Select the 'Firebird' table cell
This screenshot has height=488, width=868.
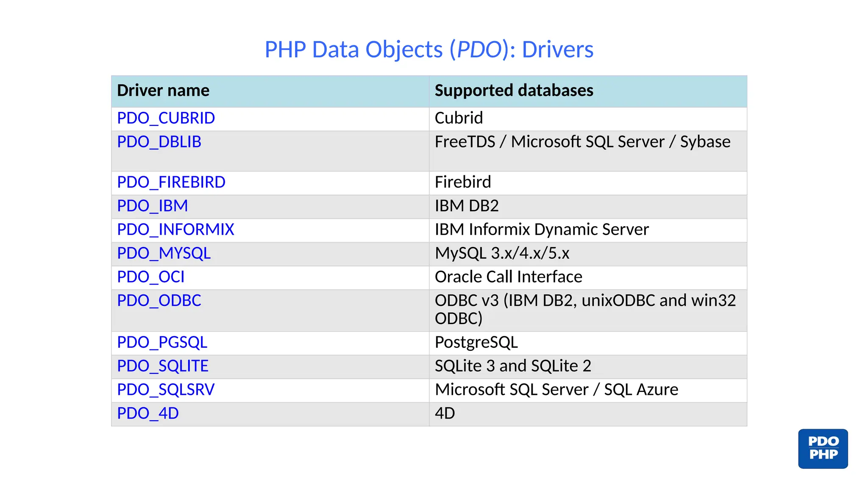pyautogui.click(x=588, y=183)
